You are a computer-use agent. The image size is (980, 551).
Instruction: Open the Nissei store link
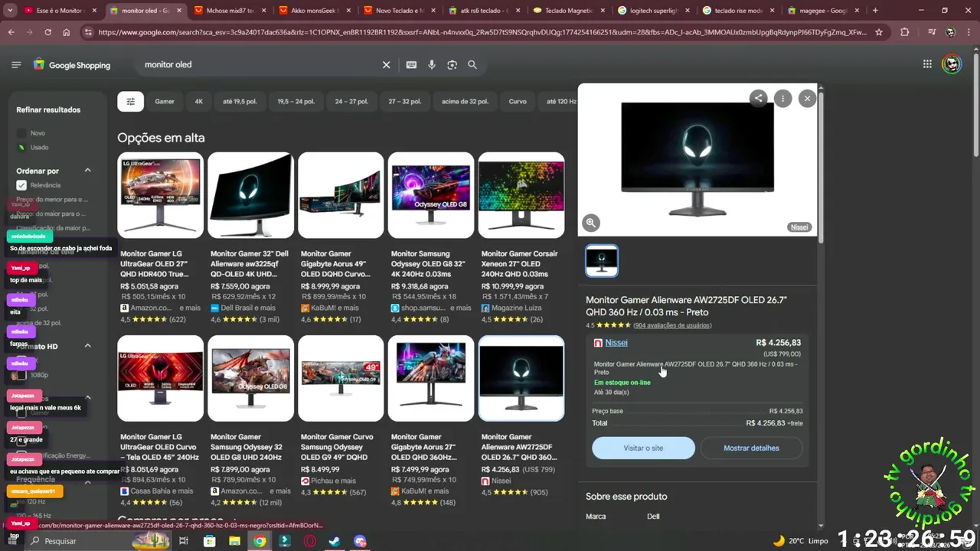point(616,343)
